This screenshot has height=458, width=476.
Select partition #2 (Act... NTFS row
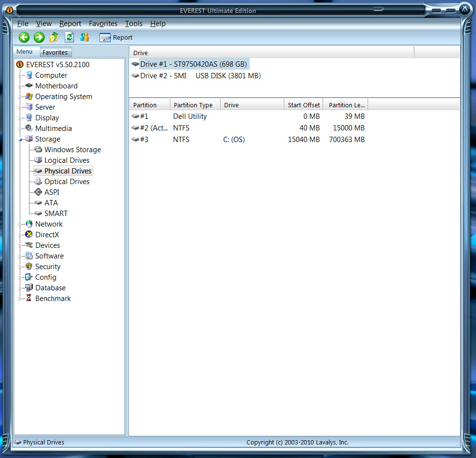(x=248, y=128)
